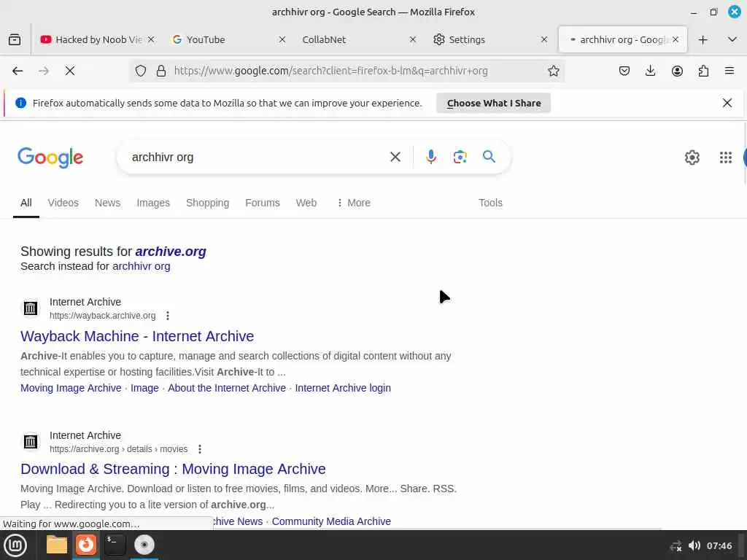
Task: Open the Terminal from taskbar
Action: [115, 545]
